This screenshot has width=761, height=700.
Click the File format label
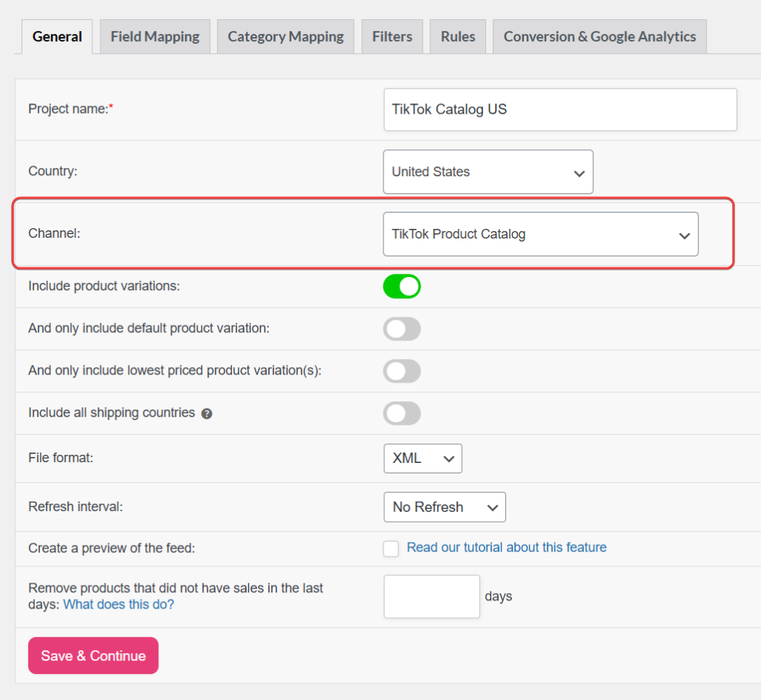[x=61, y=458]
